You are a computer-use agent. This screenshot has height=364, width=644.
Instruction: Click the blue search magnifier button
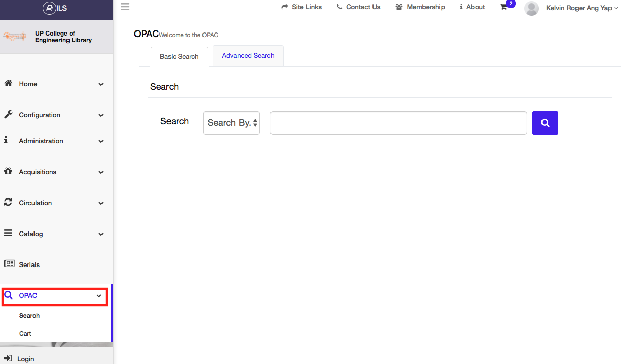545,123
